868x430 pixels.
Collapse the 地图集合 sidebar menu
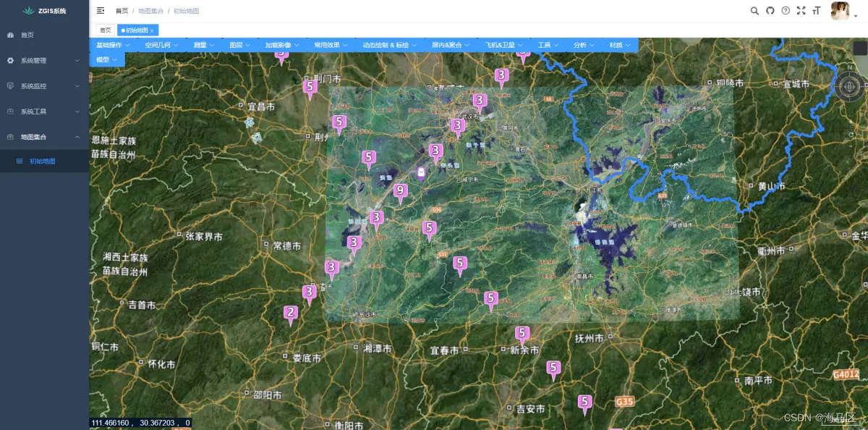tap(45, 137)
